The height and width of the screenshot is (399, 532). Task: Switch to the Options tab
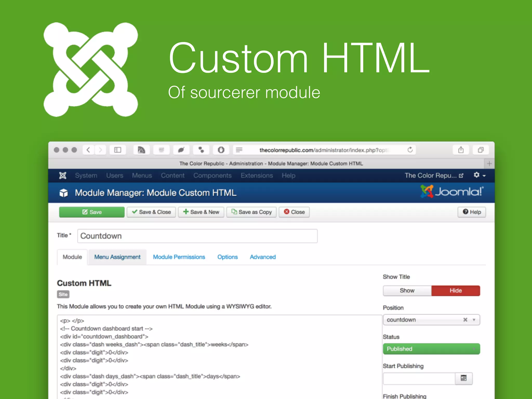pyautogui.click(x=228, y=257)
